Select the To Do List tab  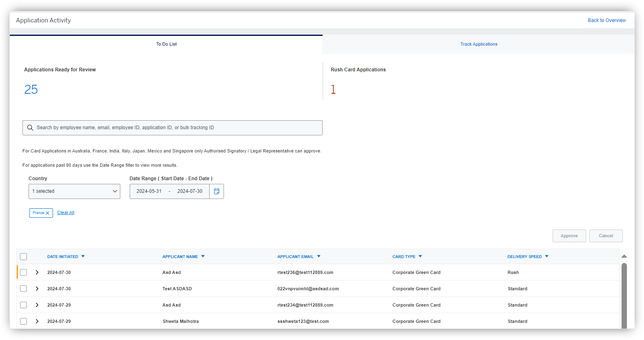point(166,44)
